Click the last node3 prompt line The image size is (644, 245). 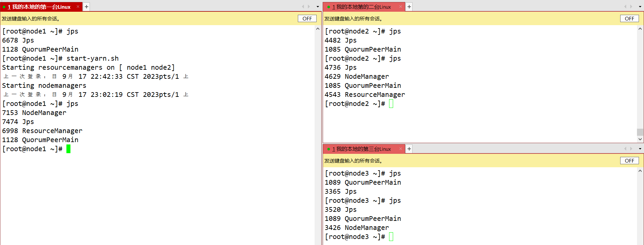coord(359,237)
